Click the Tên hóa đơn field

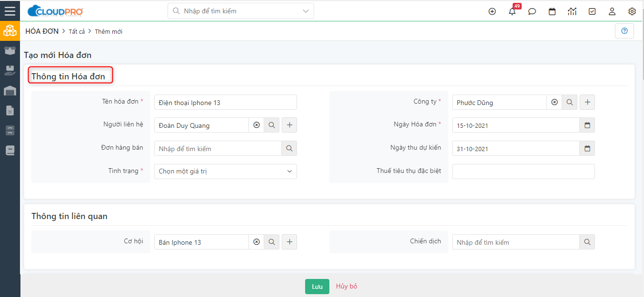[x=226, y=102]
